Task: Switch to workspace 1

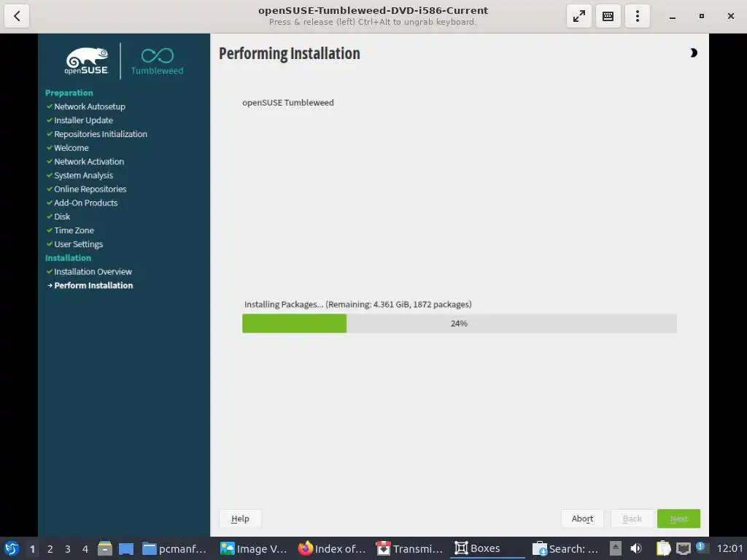Action: pyautogui.click(x=32, y=548)
